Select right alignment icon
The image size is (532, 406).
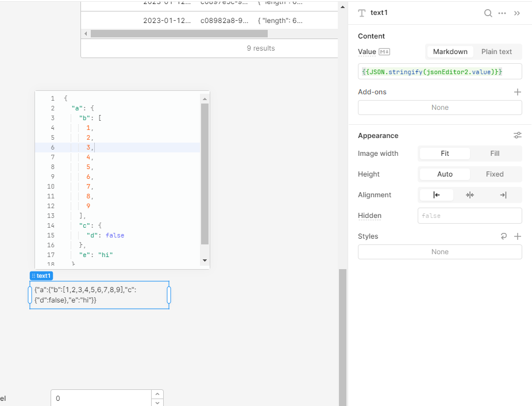pos(503,195)
